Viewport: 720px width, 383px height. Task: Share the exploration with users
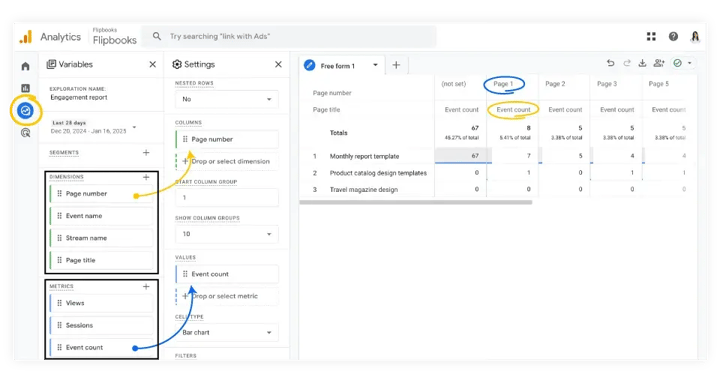pos(659,63)
